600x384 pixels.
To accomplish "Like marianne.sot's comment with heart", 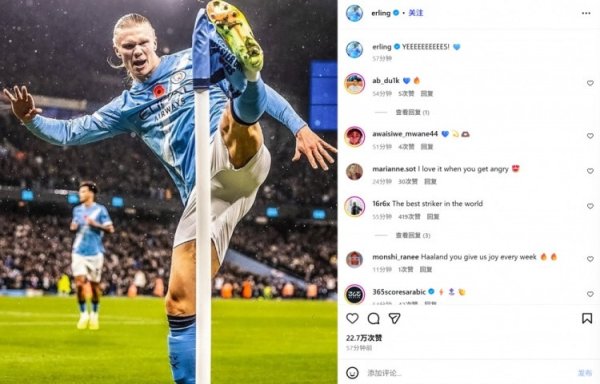I will point(590,171).
